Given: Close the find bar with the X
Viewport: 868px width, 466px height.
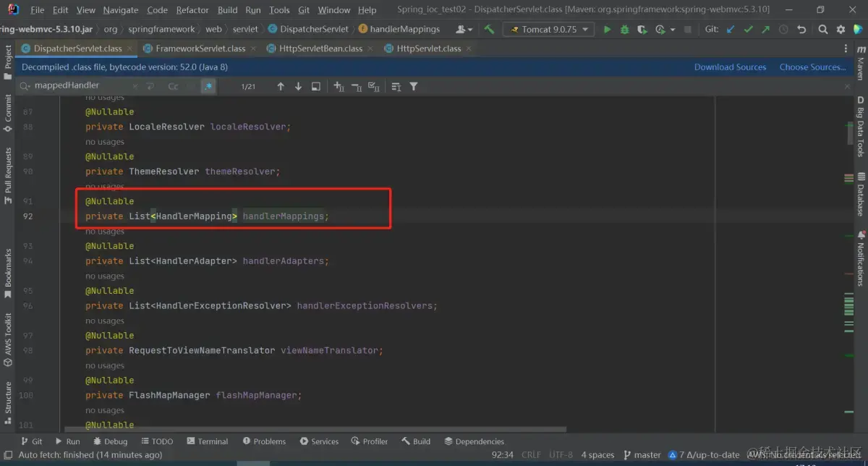Looking at the screenshot, I should [846, 85].
